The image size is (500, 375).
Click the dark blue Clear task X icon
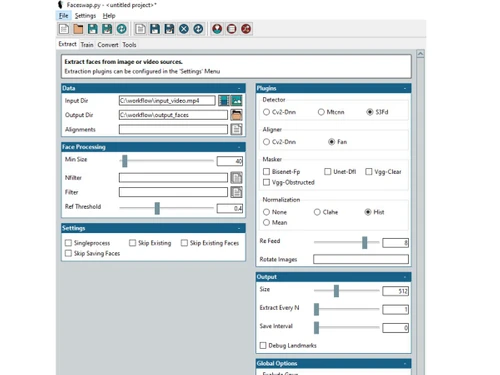[x=184, y=29]
